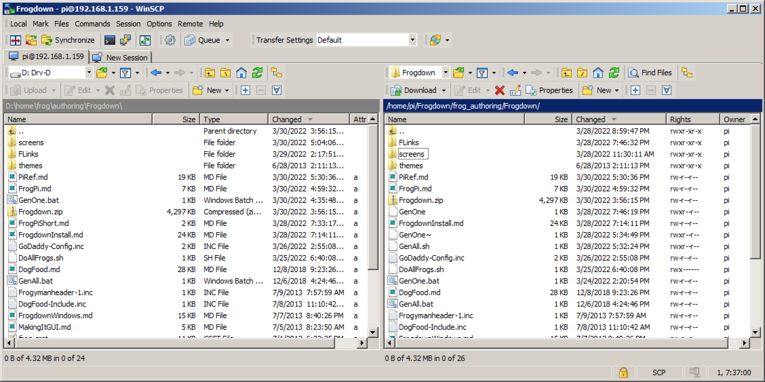The width and height of the screenshot is (765, 382).
Task: Click the remote panel directory tree icon
Action: (687, 73)
